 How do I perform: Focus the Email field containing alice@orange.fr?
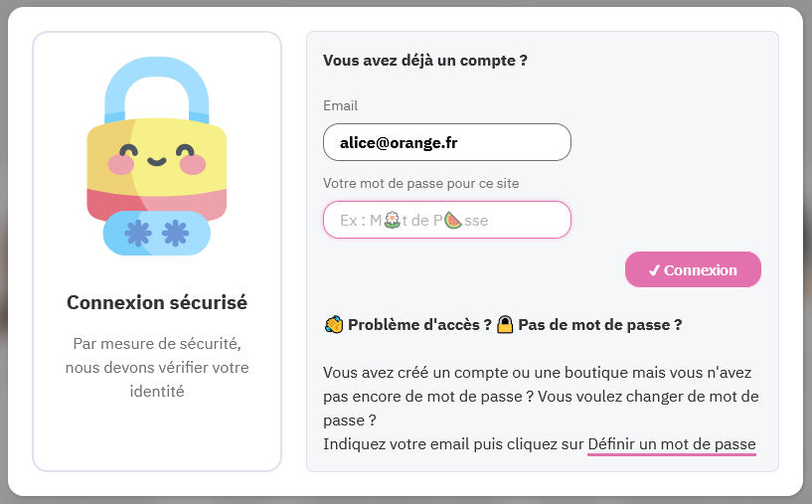[446, 142]
